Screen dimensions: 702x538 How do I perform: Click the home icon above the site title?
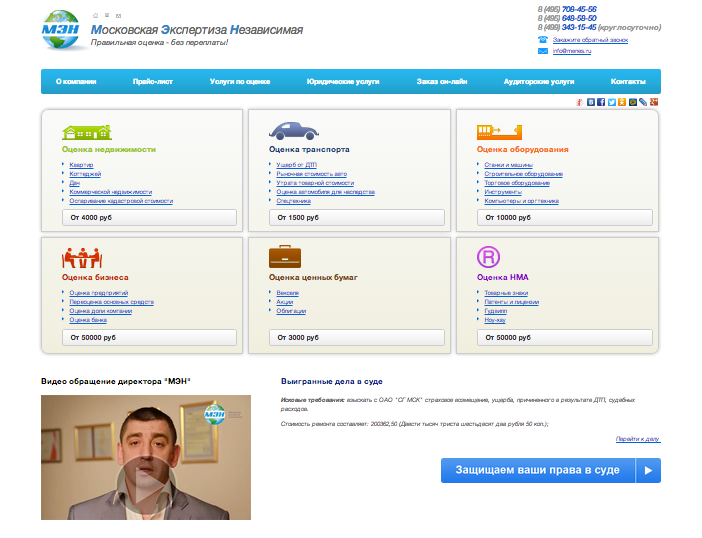point(95,16)
